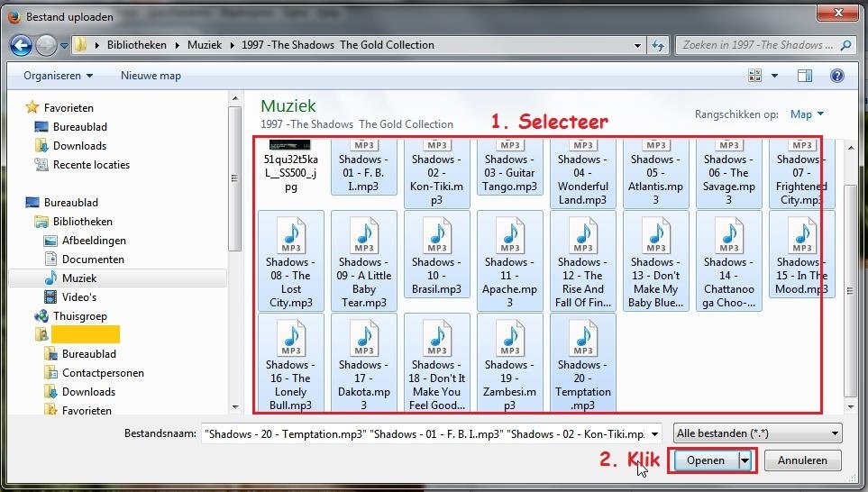The width and height of the screenshot is (868, 492).
Task: Click the Annuleren button
Action: (x=802, y=460)
